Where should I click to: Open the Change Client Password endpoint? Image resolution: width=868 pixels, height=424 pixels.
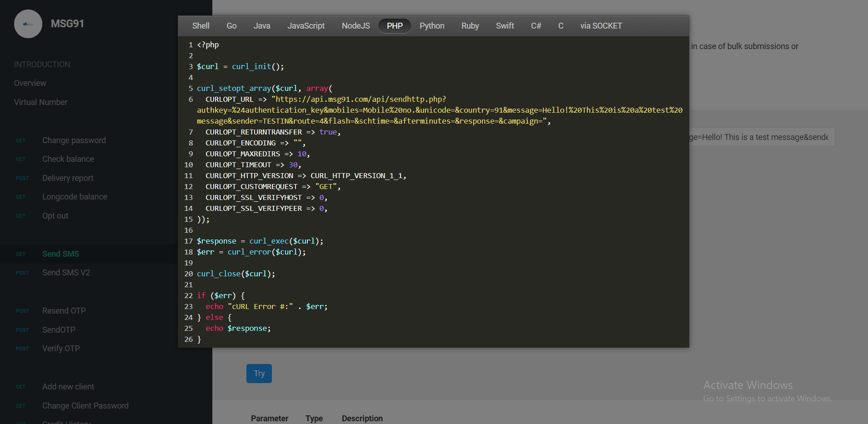pyautogui.click(x=85, y=406)
